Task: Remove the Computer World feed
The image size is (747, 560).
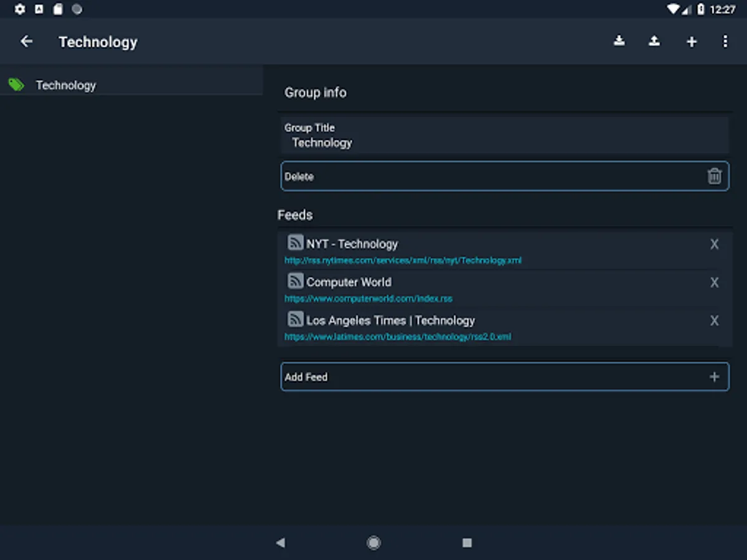Action: click(715, 282)
